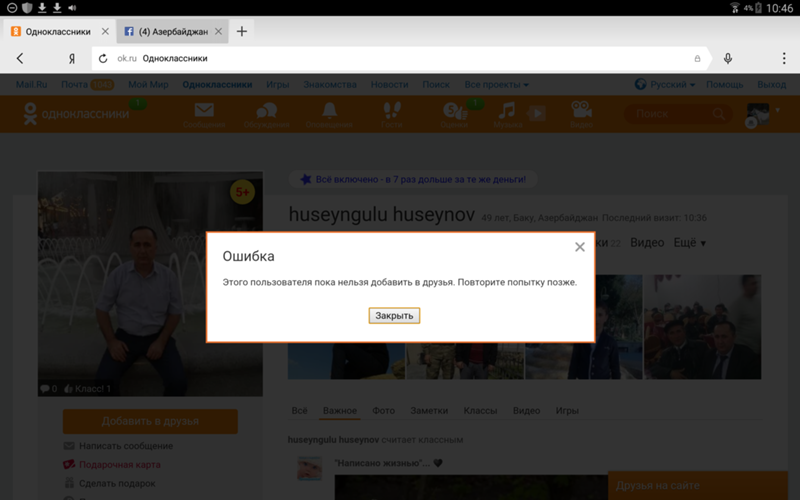Open a new browser tab with plus

[x=242, y=32]
